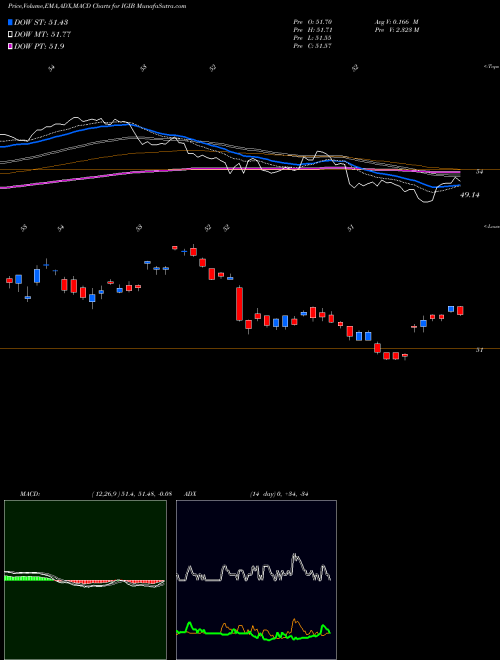Screen dimensions: 500x660
Task: Click the blue DOW ST legend swatch
Action: coord(10,22)
